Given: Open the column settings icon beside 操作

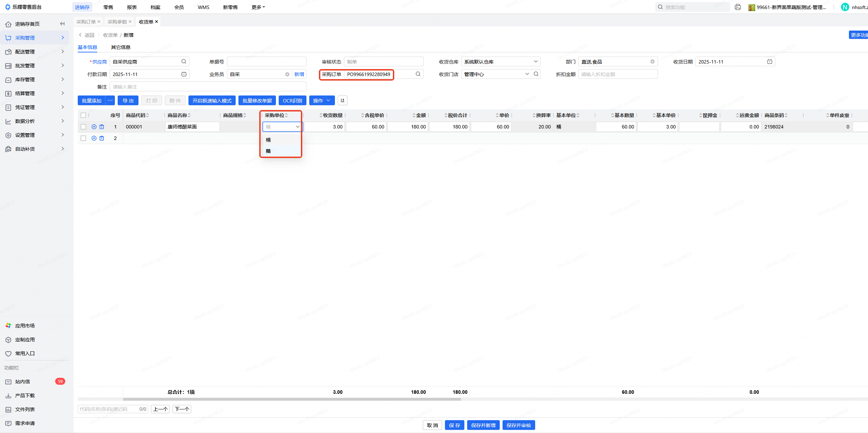Looking at the screenshot, I should pos(342,101).
